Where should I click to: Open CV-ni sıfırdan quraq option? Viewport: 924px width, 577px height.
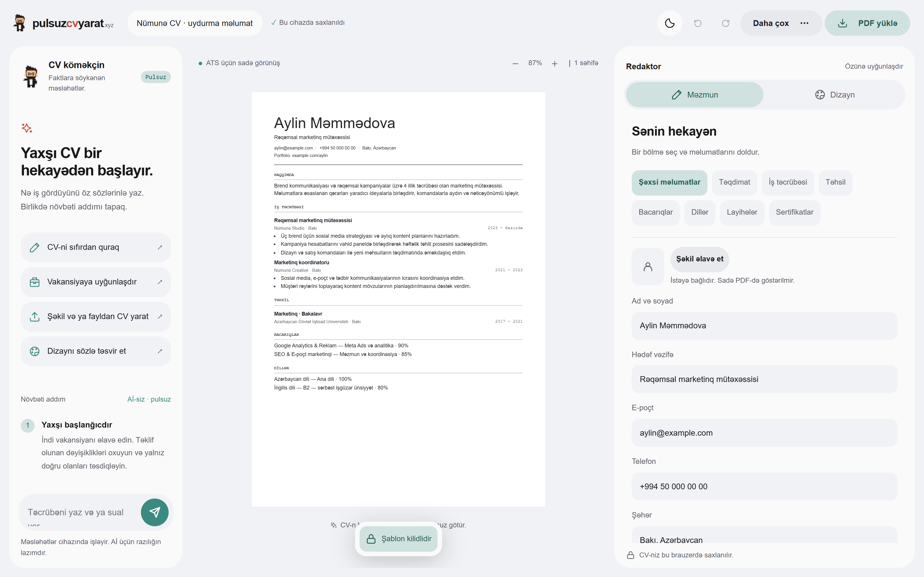point(96,247)
